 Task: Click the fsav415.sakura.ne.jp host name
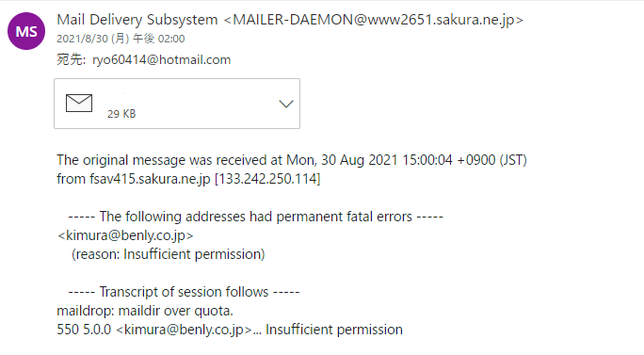[x=150, y=179]
